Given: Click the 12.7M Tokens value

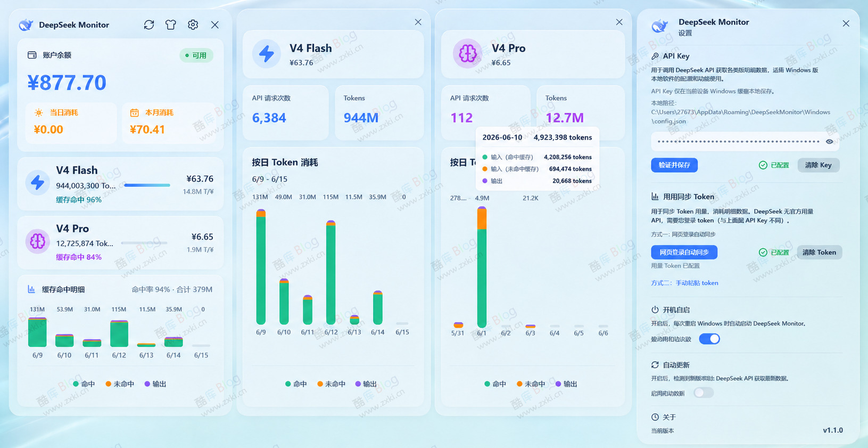Looking at the screenshot, I should point(565,118).
